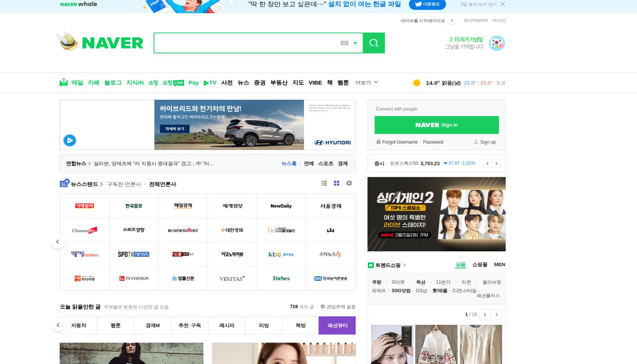Viewport: 637px width, 364px height.
Task: Open the TV CHOSUN publisher tile
Action: point(134,278)
